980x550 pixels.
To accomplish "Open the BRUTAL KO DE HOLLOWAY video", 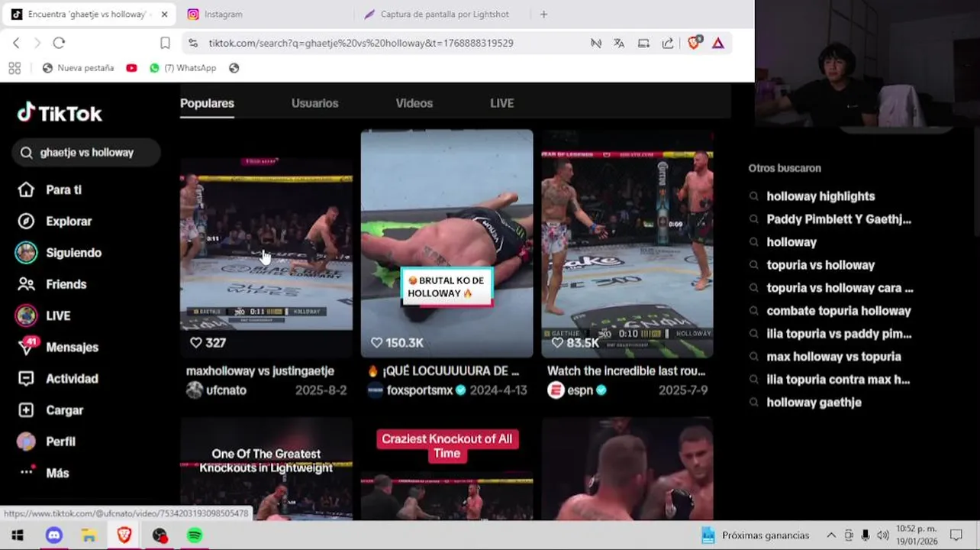I will 446,243.
